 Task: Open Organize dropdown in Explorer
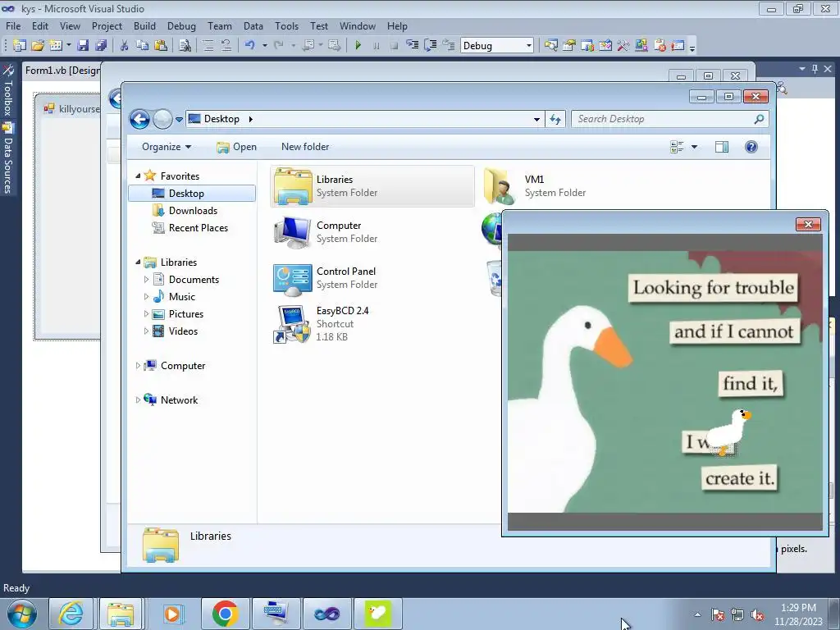[x=167, y=147]
